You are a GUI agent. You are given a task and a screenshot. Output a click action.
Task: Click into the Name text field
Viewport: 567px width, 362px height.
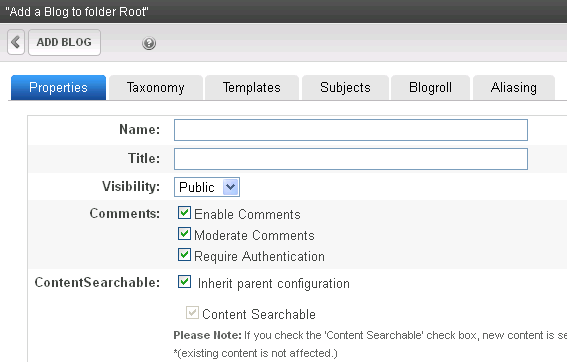point(351,130)
